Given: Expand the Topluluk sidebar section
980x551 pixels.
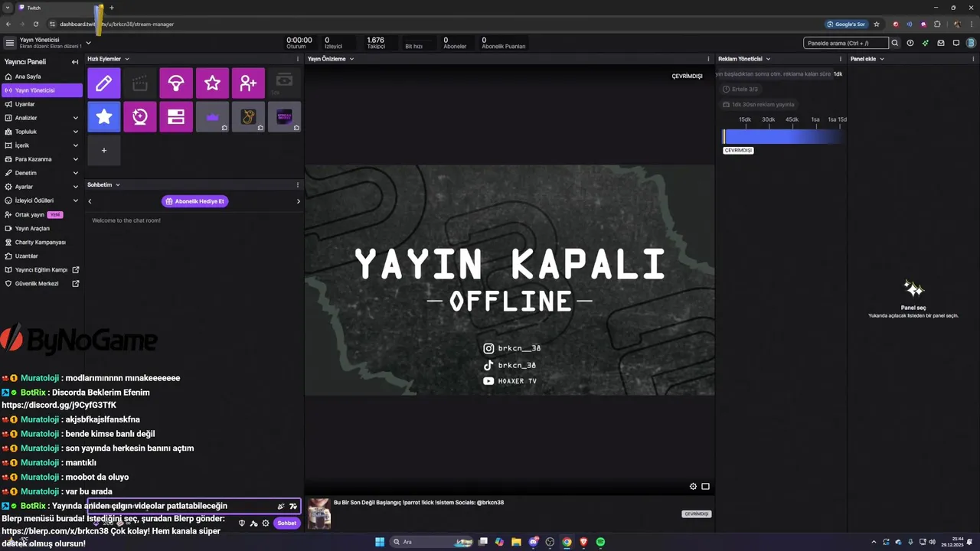Looking at the screenshot, I should point(75,132).
